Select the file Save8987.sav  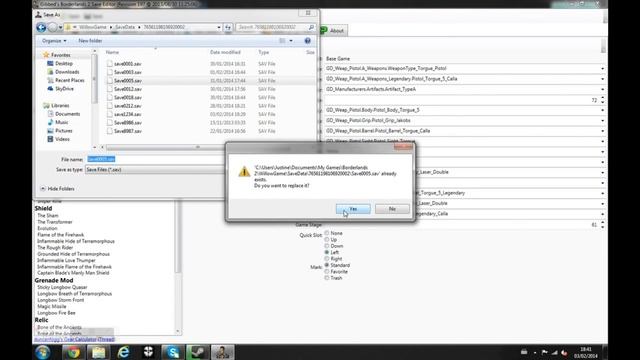point(128,131)
